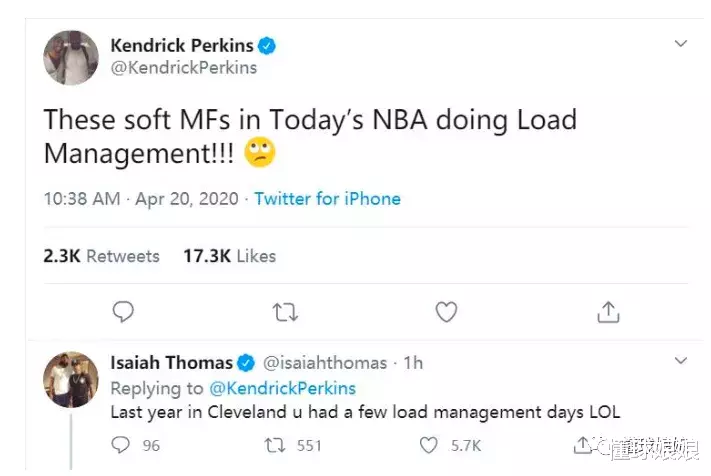Image resolution: width=711 pixels, height=476 pixels.
Task: Share the main tweet via share icon
Action: coord(608,313)
